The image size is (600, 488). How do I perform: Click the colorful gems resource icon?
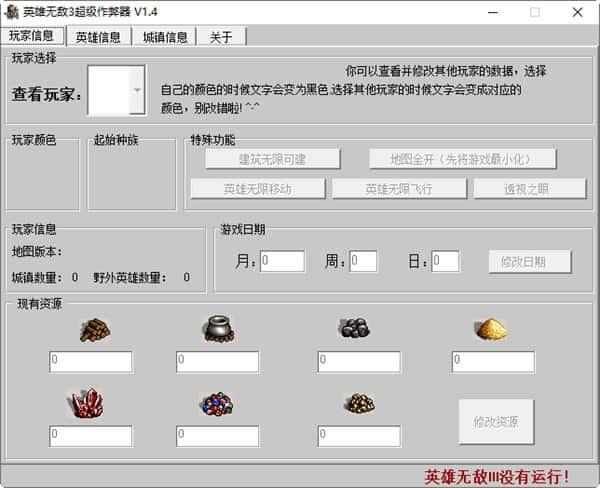(x=216, y=404)
